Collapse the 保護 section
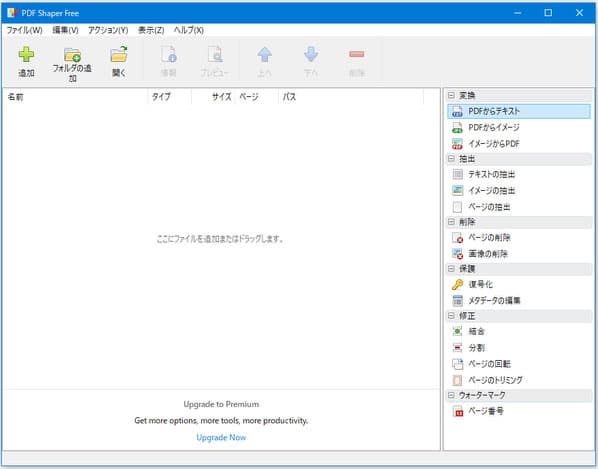The height and width of the screenshot is (469, 598). (451, 268)
